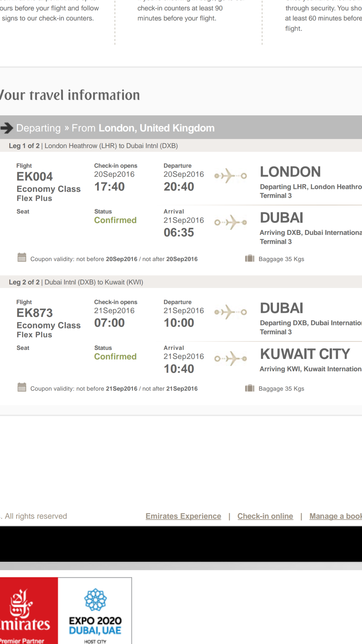Viewport: 362px width, 644px height.
Task: Click the Dubai arrival plane icon
Action: click(230, 222)
